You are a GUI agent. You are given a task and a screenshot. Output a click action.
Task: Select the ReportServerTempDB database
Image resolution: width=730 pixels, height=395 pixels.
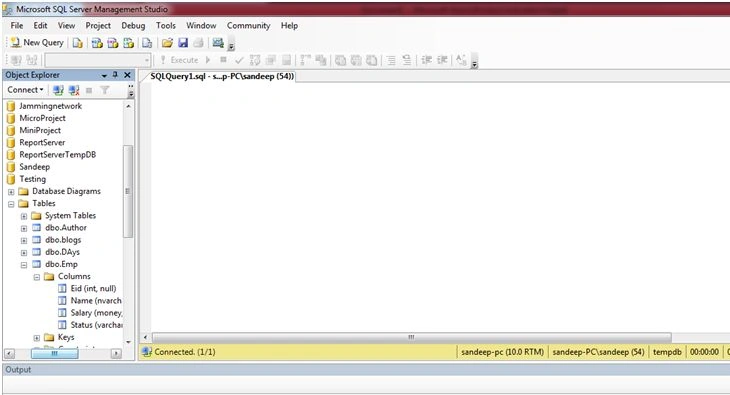coord(57,155)
